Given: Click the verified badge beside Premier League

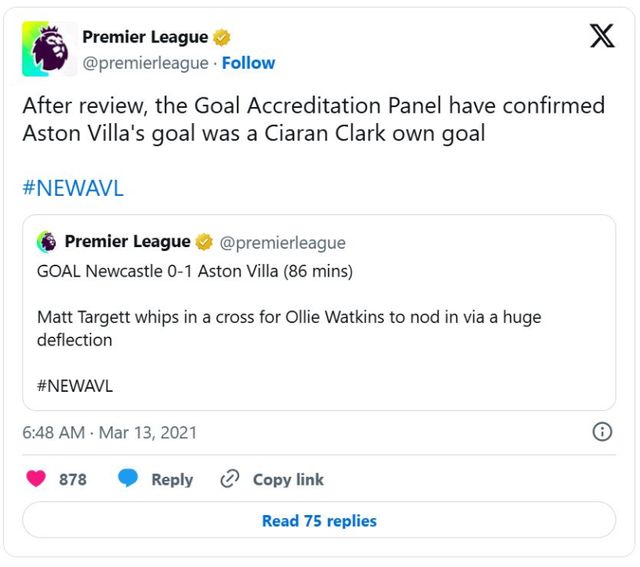Looking at the screenshot, I should click(x=222, y=38).
